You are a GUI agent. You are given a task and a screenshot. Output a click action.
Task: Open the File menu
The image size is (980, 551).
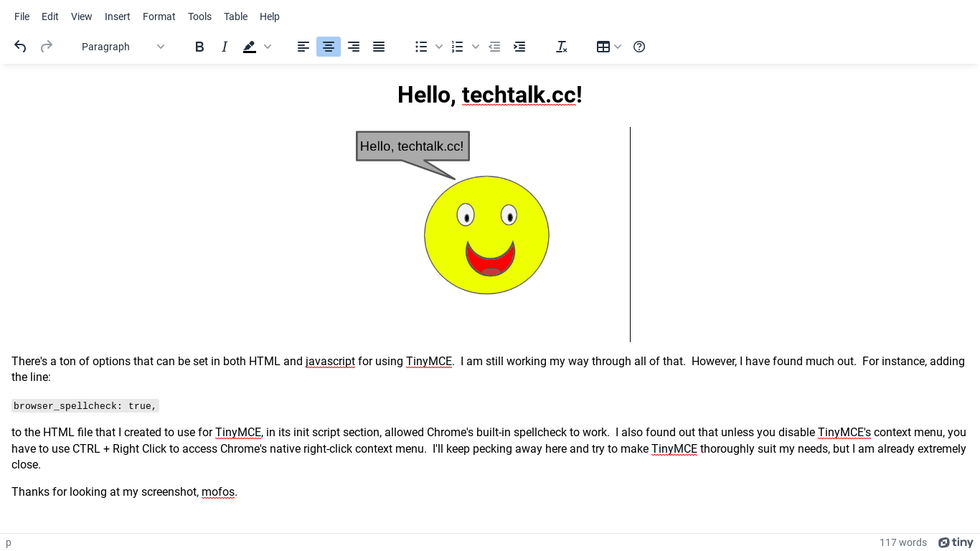point(22,17)
